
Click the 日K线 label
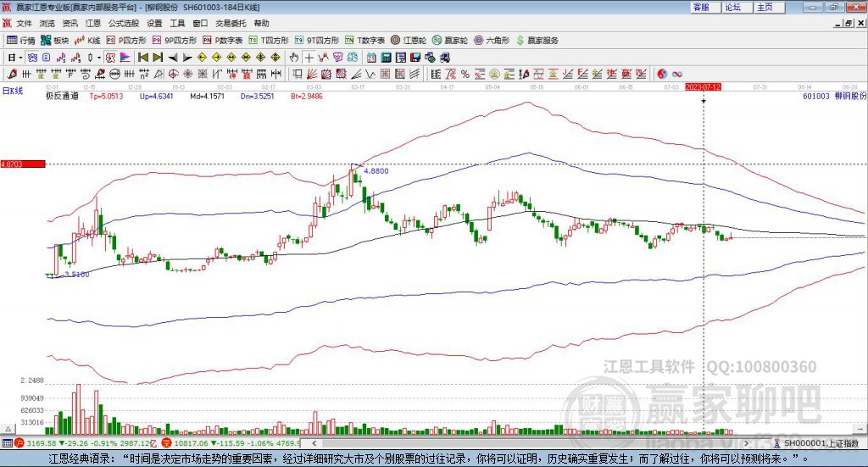tap(12, 91)
